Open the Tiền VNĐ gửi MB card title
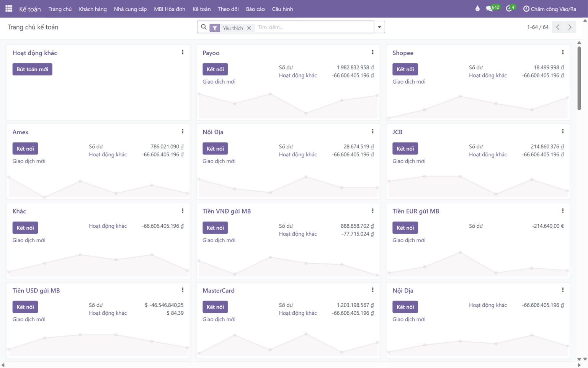 click(227, 211)
